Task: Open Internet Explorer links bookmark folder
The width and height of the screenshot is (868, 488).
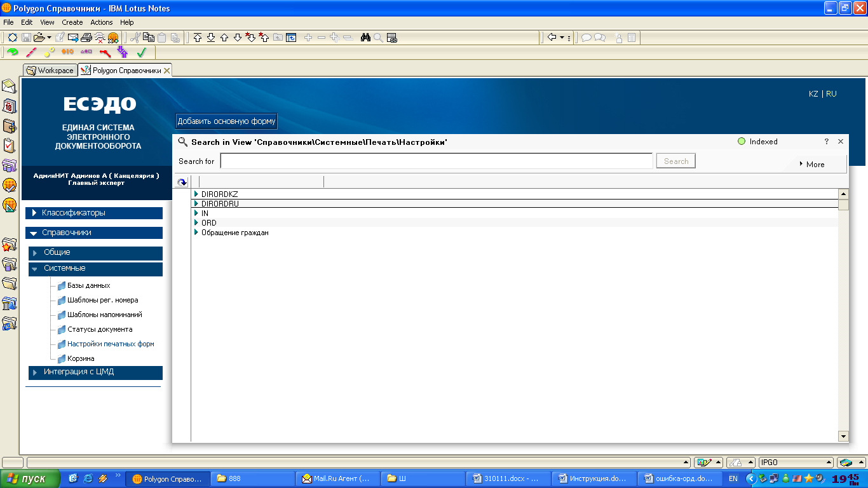Action: (9, 323)
